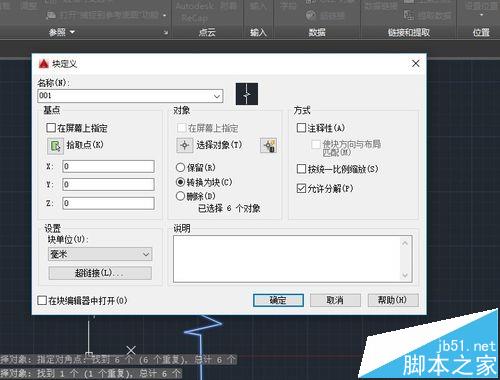Open the Quick Select icon beside 选择对象
The width and height of the screenshot is (500, 380).
tap(268, 145)
